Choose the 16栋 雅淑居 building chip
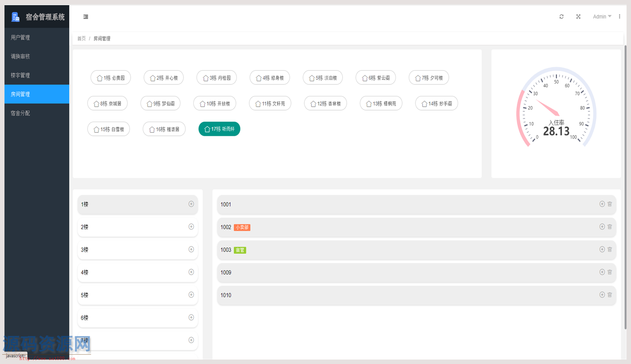The image size is (631, 364). (x=164, y=129)
